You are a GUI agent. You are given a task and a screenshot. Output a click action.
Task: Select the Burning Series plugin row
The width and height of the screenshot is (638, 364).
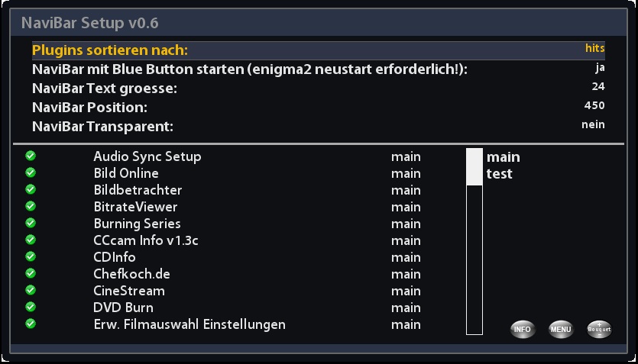[137, 224]
